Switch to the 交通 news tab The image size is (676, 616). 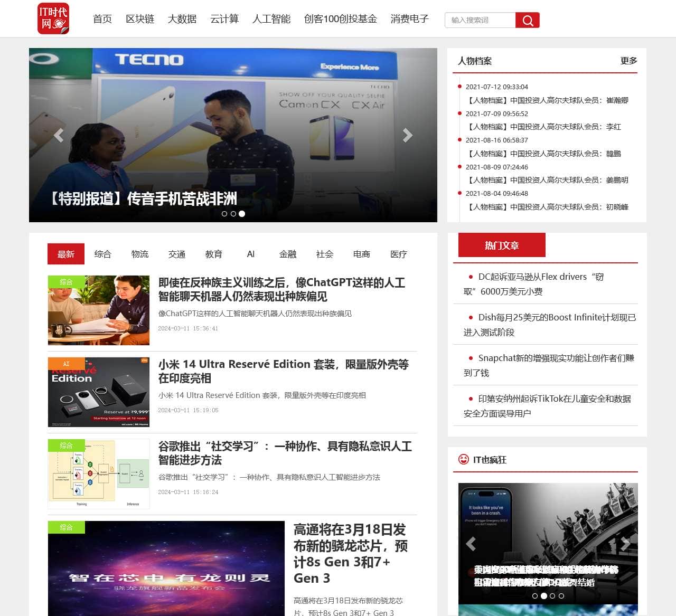[177, 254]
